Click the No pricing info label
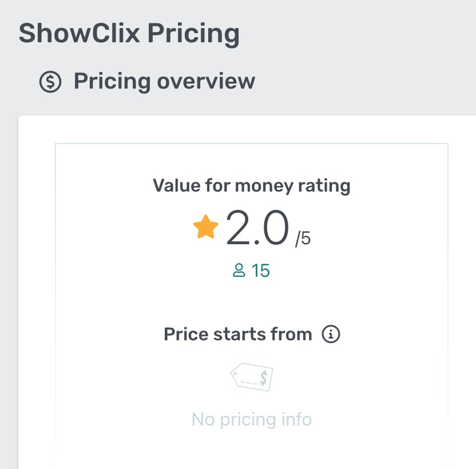This screenshot has height=469, width=476. click(252, 419)
